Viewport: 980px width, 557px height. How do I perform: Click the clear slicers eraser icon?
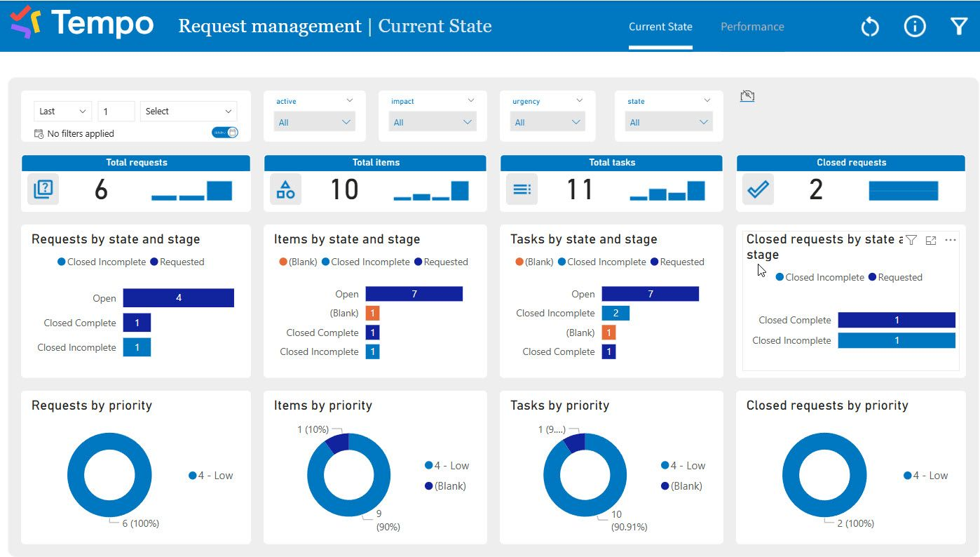[747, 96]
